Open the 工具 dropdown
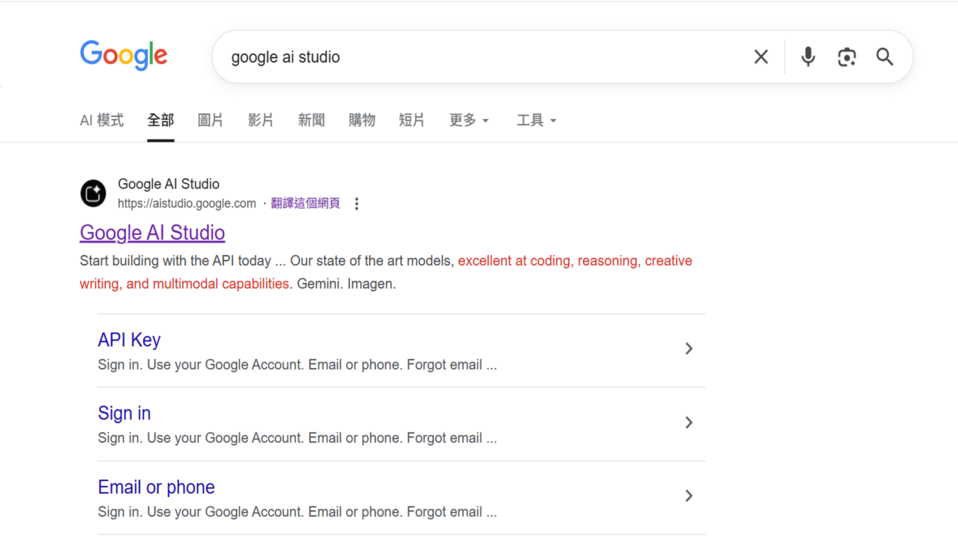Viewport: 958px width, 538px height. click(x=536, y=120)
